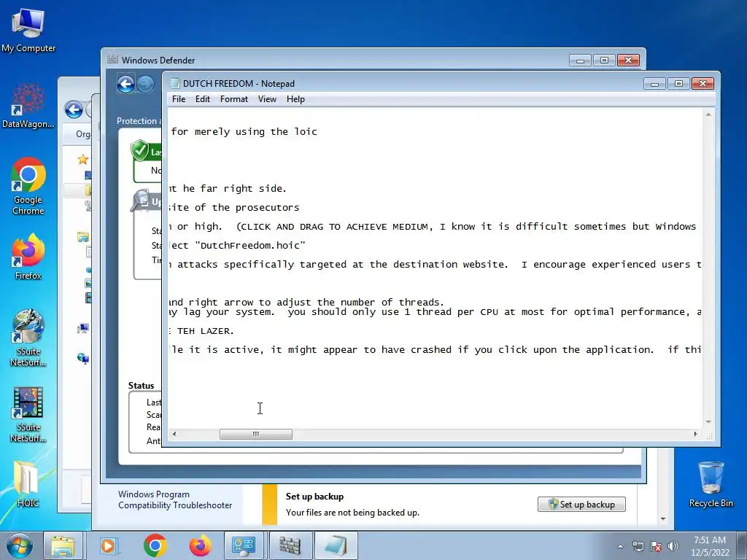
Task: Click the Windows Start button
Action: (x=19, y=545)
